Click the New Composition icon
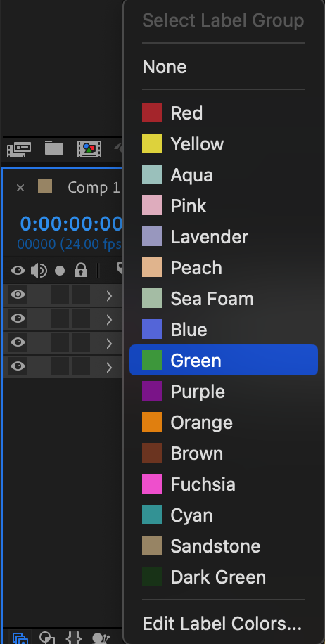Image resolution: width=325 pixels, height=644 pixels. pyautogui.click(x=89, y=150)
